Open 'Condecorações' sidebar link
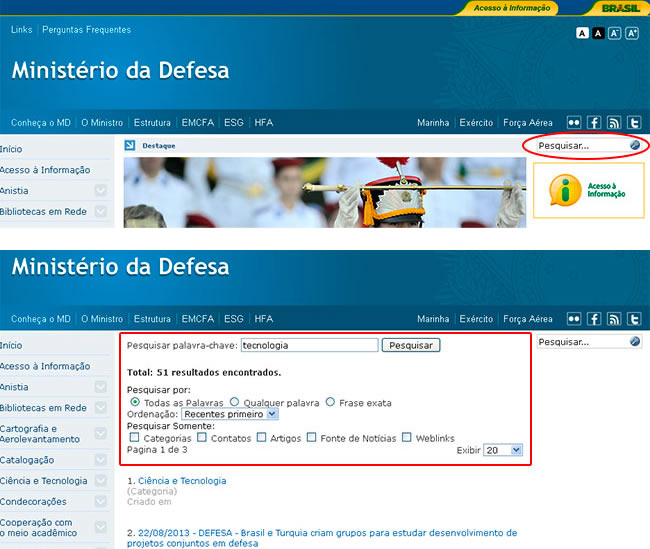 point(33,501)
